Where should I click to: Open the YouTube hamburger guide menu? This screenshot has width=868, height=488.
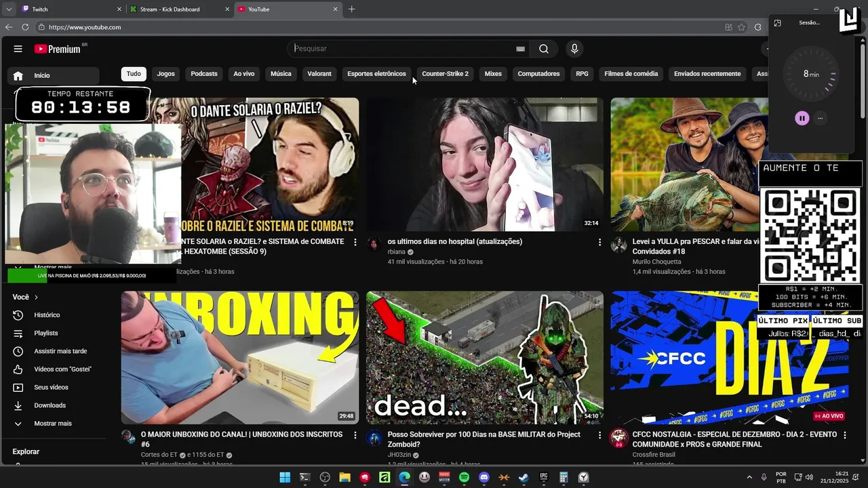18,49
